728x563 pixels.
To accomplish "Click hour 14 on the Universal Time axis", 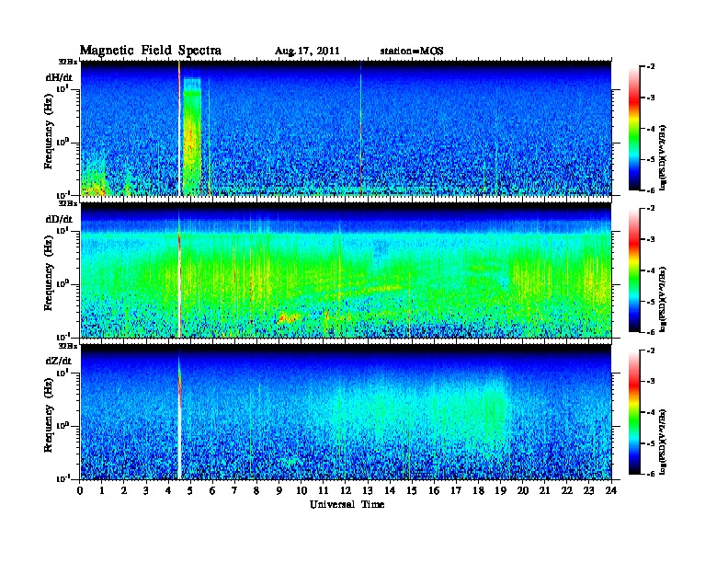I will (390, 490).
